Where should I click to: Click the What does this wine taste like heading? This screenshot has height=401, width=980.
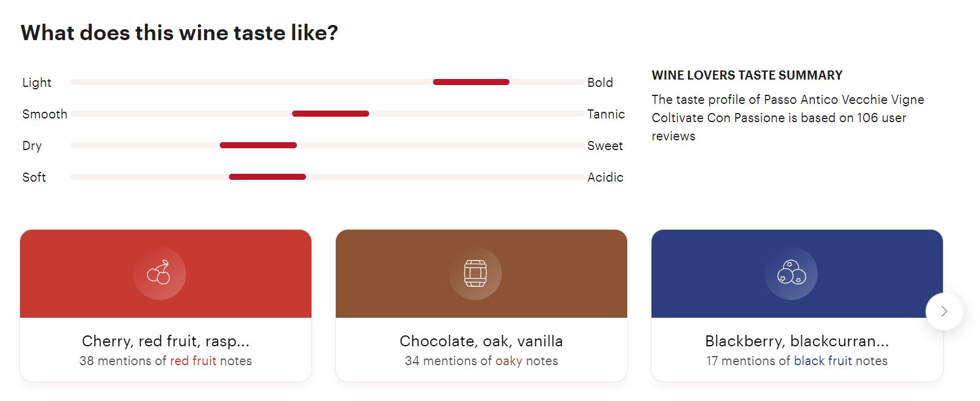click(179, 33)
